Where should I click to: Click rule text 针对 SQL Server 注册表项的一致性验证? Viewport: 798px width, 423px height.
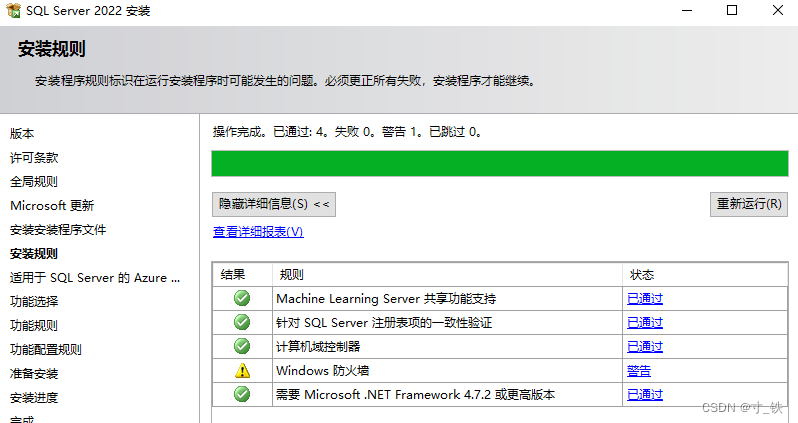pyautogui.click(x=384, y=323)
